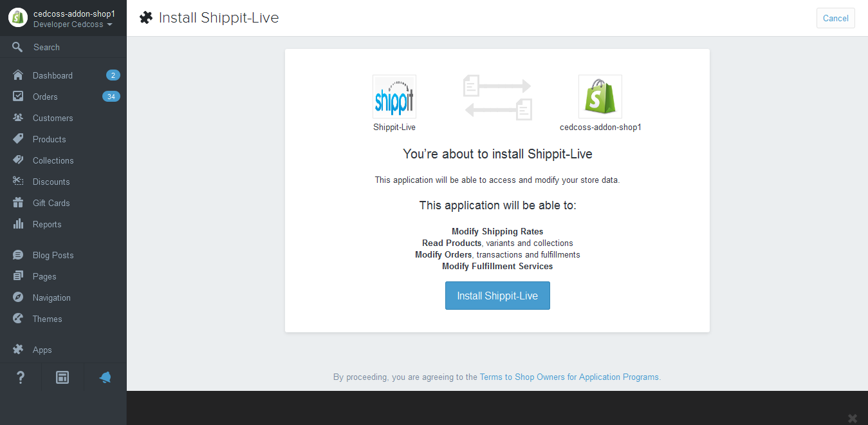Click the puzzle icon beside Install Shippit-Live title
This screenshot has height=425, width=868.
click(146, 18)
